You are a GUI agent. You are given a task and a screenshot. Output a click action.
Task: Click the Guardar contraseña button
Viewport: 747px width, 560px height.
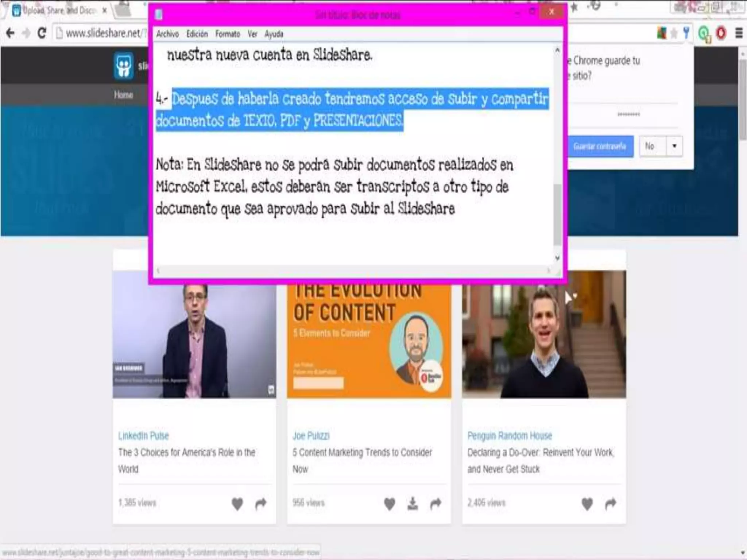600,146
